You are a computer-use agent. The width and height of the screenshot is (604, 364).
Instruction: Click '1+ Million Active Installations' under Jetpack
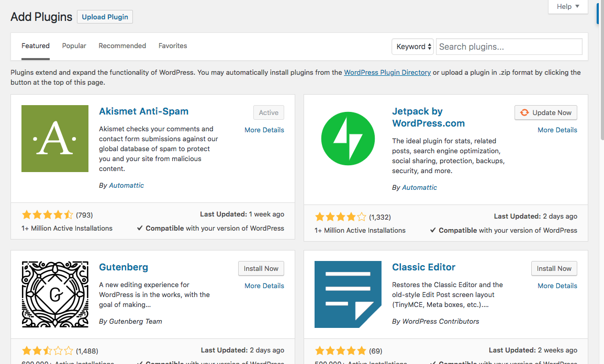[x=360, y=231]
